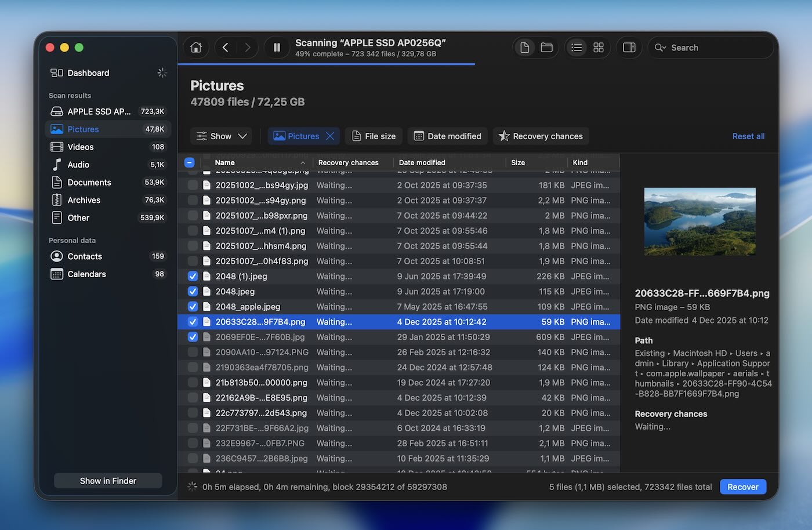The image size is (812, 530).
Task: Click the landscape image preview thumbnail
Action: click(699, 222)
